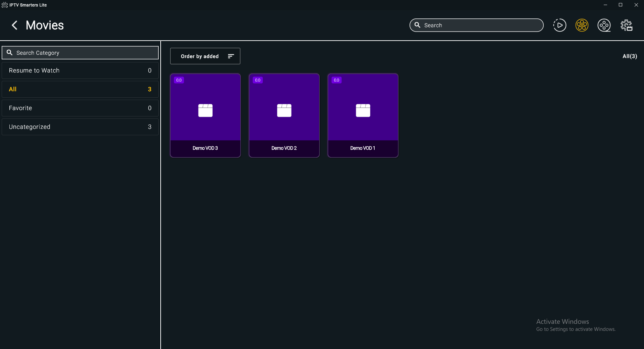Screen dimensions: 644x349
Task: Open Live TV via the play circle icon
Action: [559, 25]
